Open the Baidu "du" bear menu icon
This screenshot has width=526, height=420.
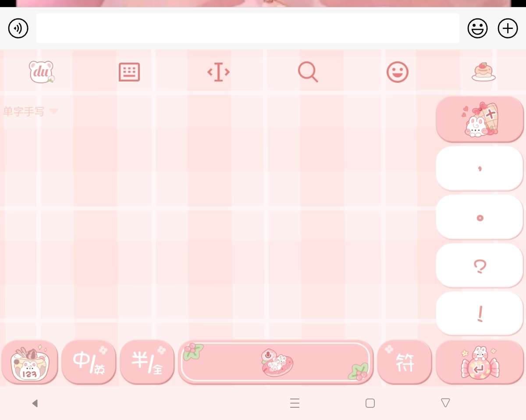[x=42, y=72]
